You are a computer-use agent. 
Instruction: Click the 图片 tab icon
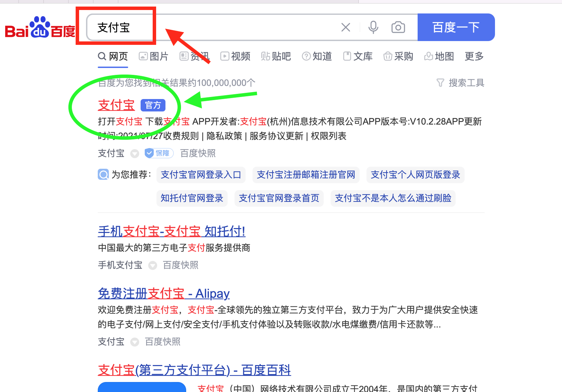point(143,56)
